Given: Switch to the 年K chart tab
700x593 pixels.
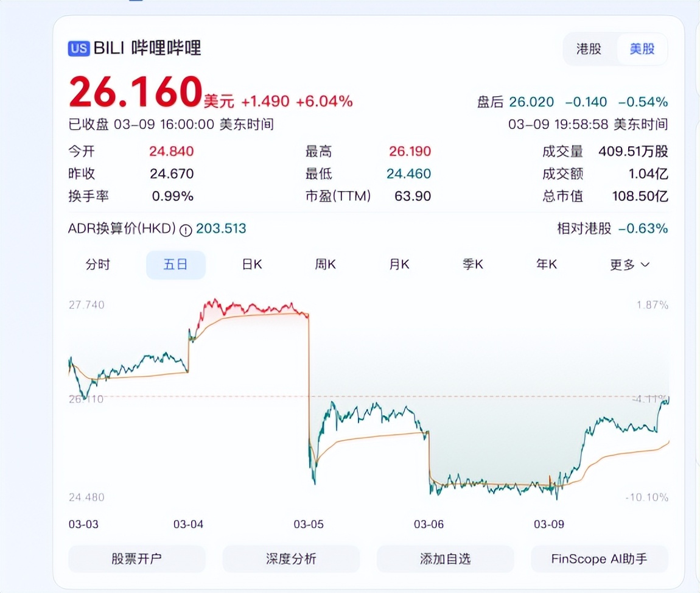Looking at the screenshot, I should click(x=546, y=264).
